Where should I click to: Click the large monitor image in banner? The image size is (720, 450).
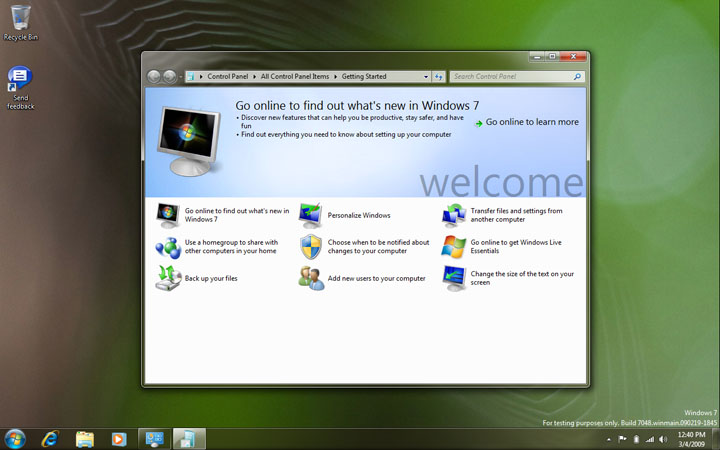pyautogui.click(x=189, y=141)
